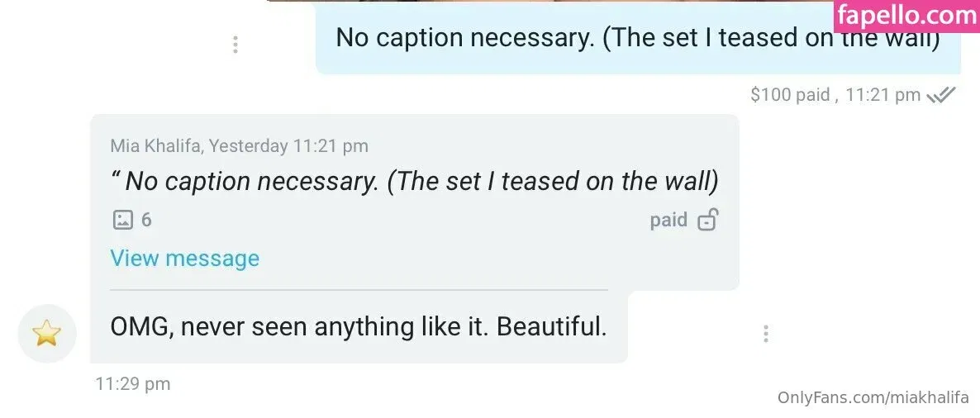Click the image icon in the quoted message
This screenshot has height=418, width=980.
122,220
